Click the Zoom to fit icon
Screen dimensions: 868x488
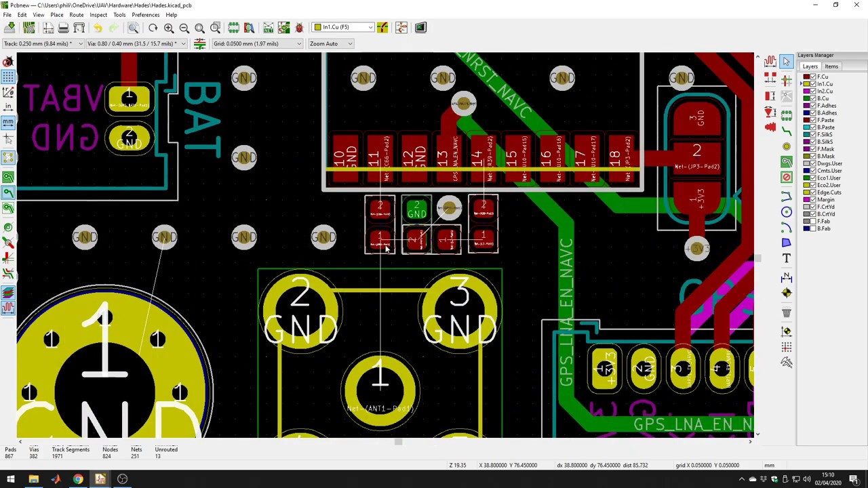[x=199, y=28]
